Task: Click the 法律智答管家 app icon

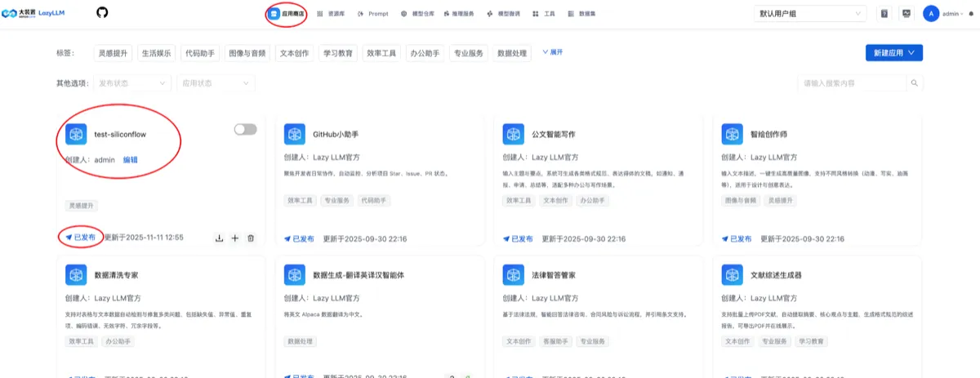Action: 514,275
